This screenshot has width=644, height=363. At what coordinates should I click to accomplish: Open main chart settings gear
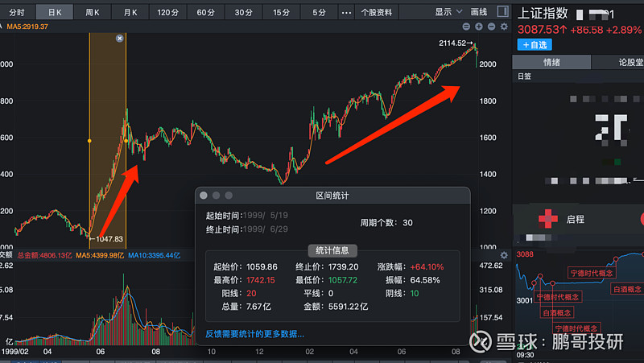pos(504,27)
